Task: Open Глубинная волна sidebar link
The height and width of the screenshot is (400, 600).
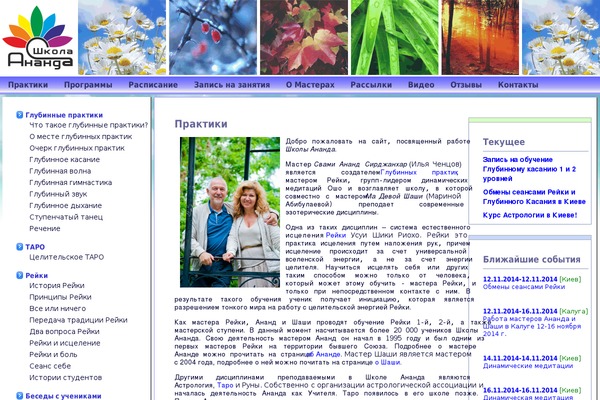Action: coord(60,171)
